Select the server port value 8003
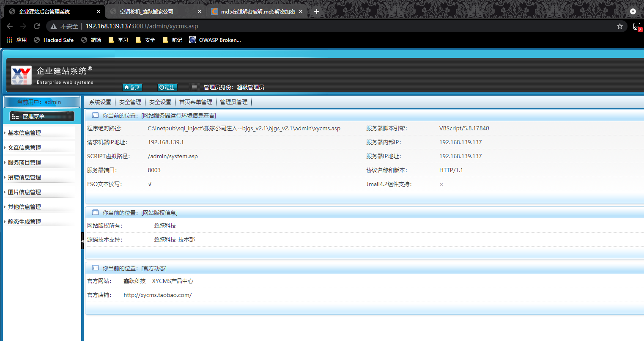 click(x=154, y=170)
